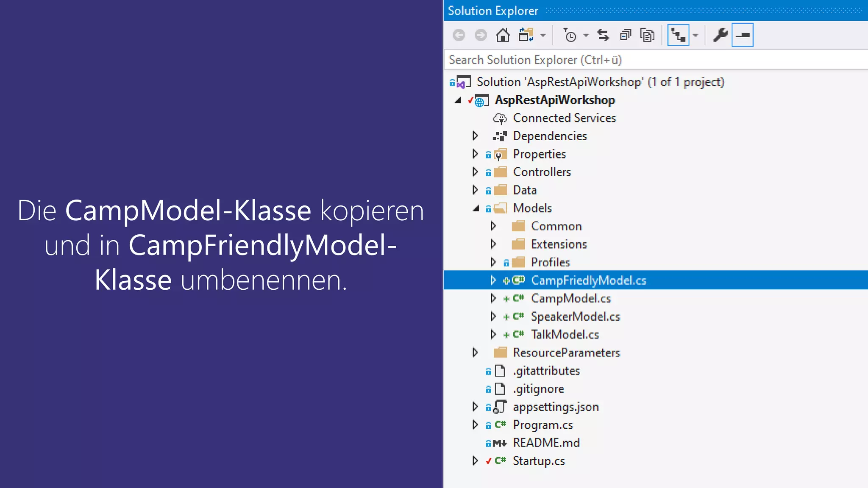Expand the SpeakerModel.cs file node
Screen dimensions: 868x488
click(x=493, y=316)
